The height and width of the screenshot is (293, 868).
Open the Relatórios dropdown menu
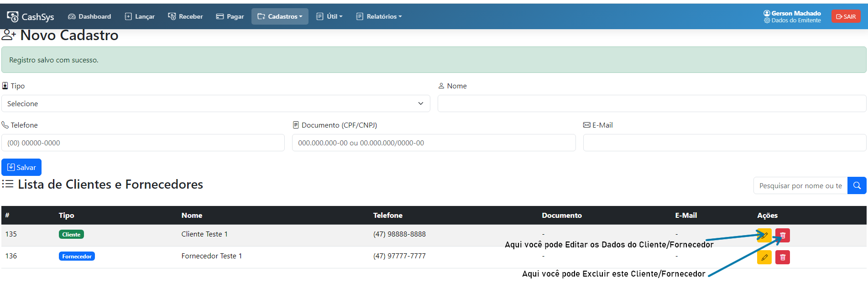point(379,16)
